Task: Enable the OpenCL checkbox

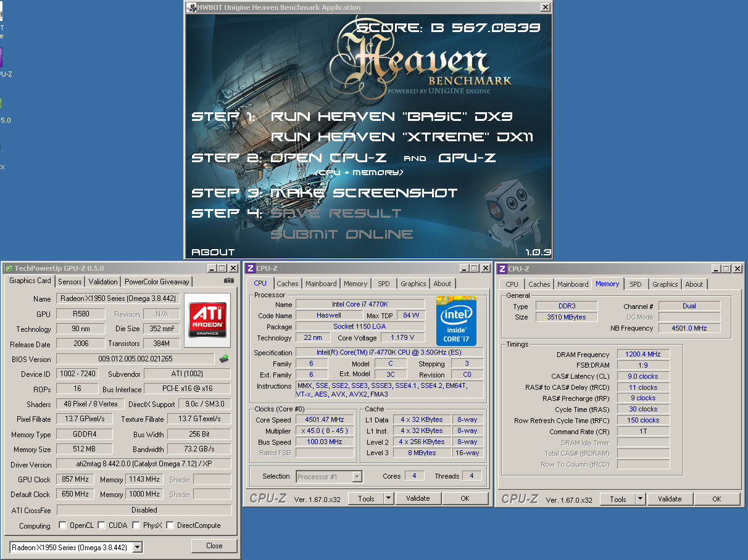Action: 62,525
